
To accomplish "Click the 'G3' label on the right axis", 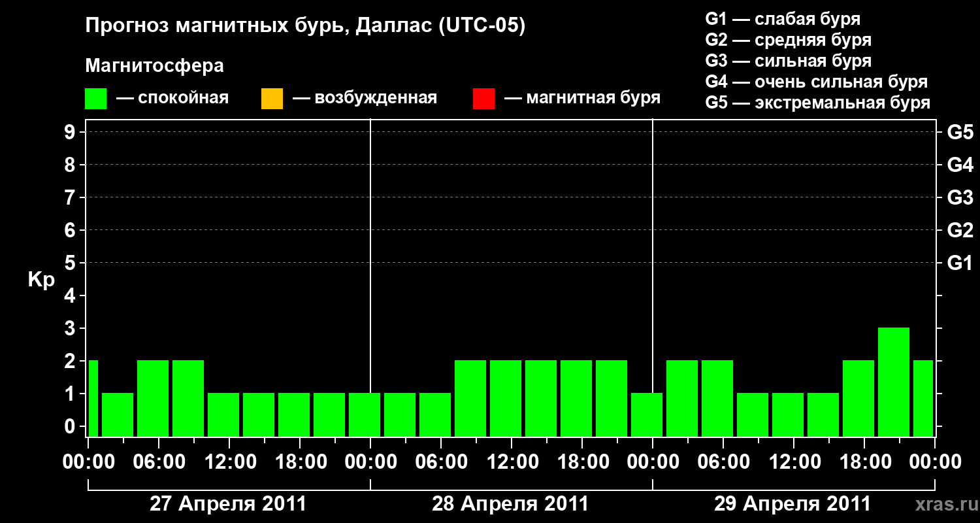I will (x=960, y=197).
